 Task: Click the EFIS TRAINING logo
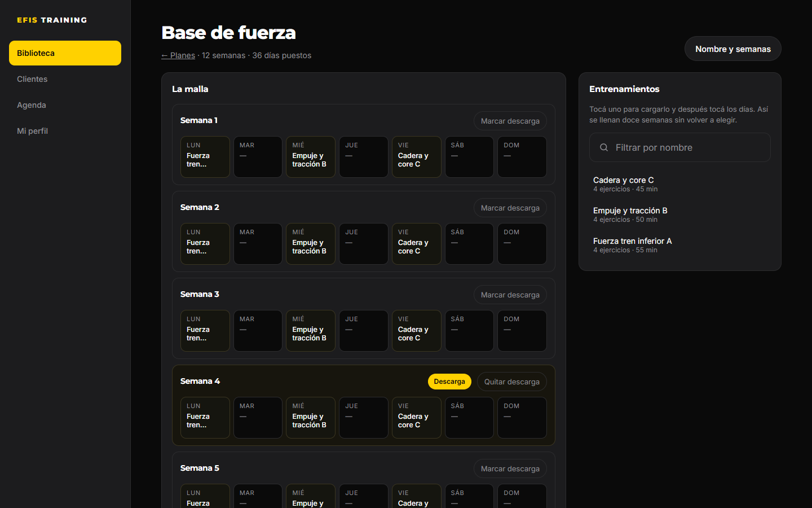click(x=52, y=20)
